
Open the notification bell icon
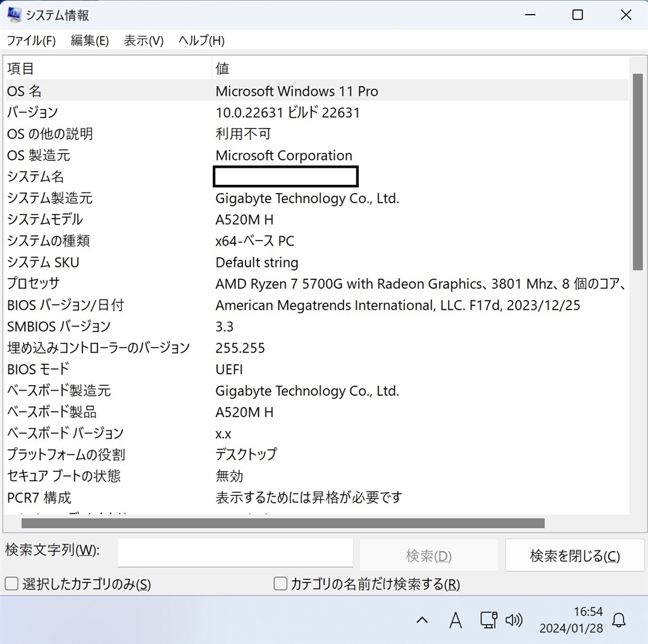click(619, 620)
